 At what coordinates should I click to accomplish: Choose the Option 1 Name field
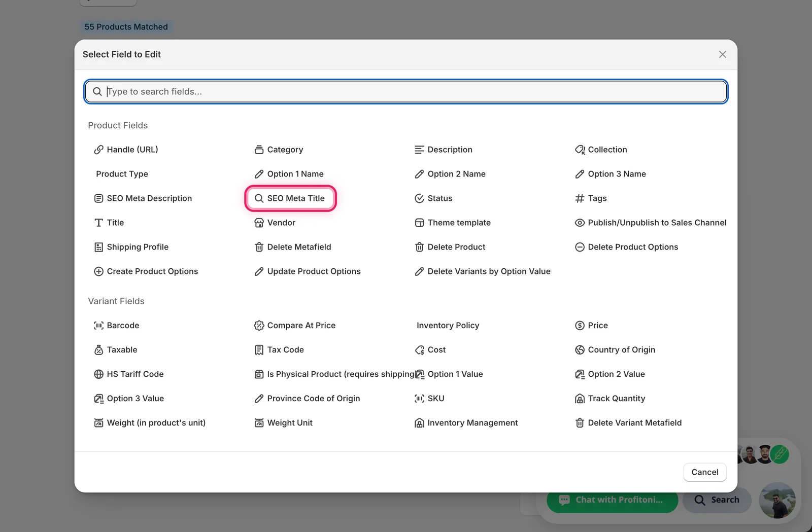[x=289, y=174]
